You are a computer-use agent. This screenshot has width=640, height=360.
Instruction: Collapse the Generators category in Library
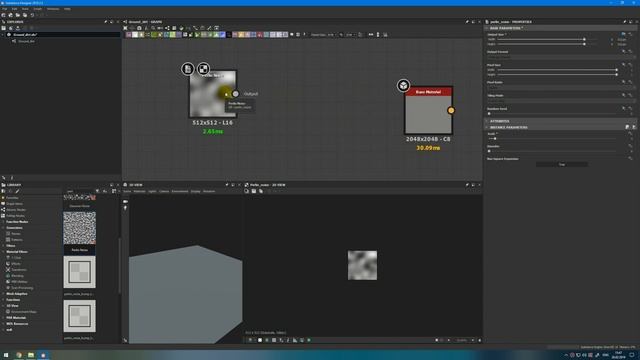click(3, 228)
